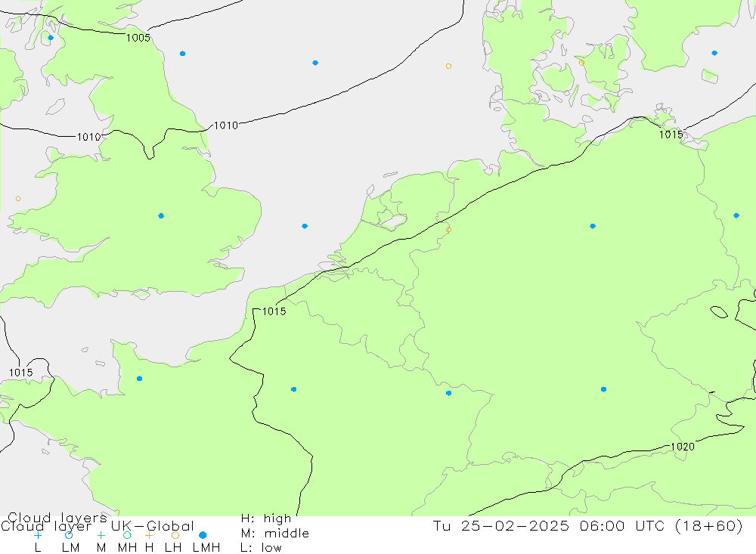
Task: Click the filled blue dot above LMH
Action: 203,535
